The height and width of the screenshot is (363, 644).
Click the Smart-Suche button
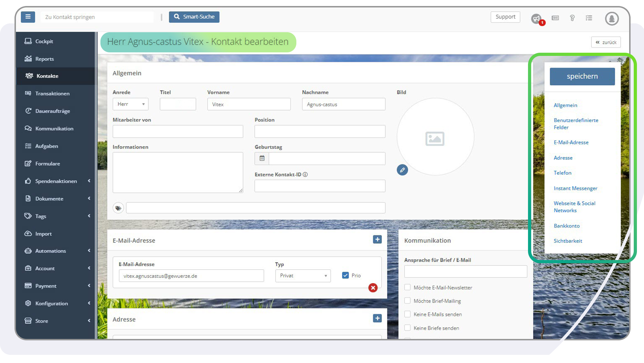point(194,17)
